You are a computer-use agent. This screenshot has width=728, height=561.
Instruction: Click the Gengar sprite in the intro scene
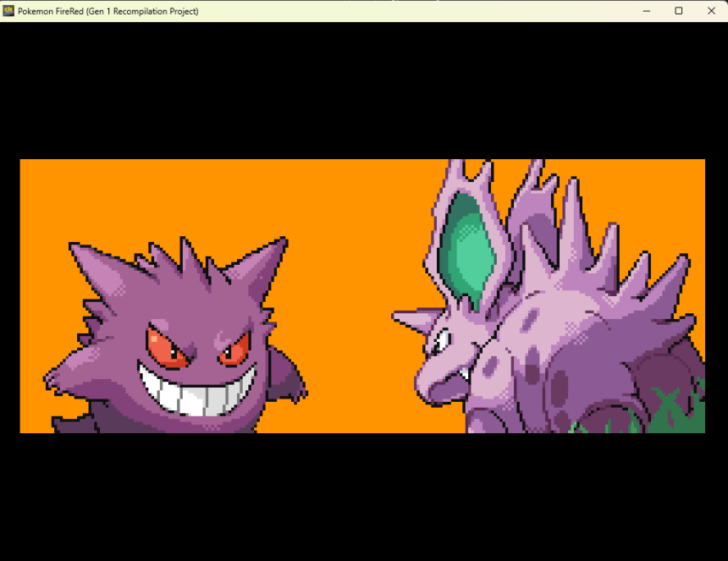[x=175, y=335]
